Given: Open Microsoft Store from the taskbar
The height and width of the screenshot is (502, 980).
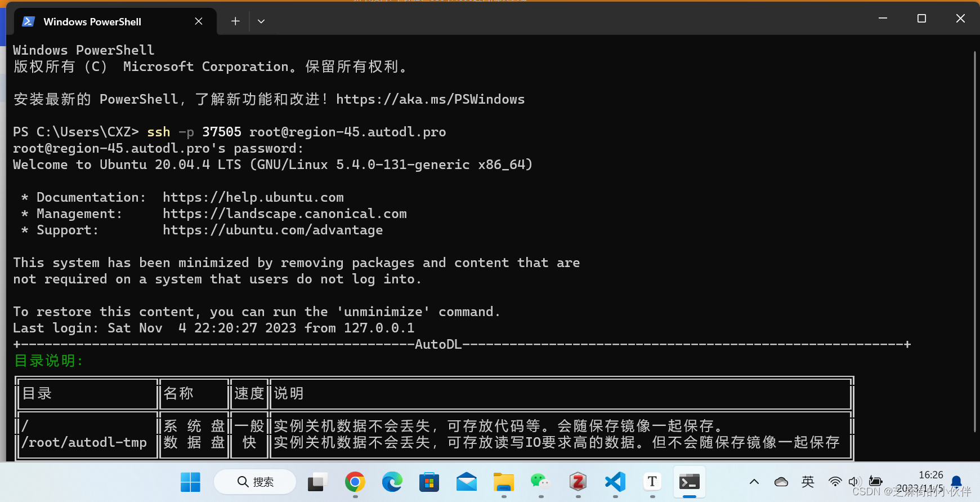Looking at the screenshot, I should tap(429, 482).
